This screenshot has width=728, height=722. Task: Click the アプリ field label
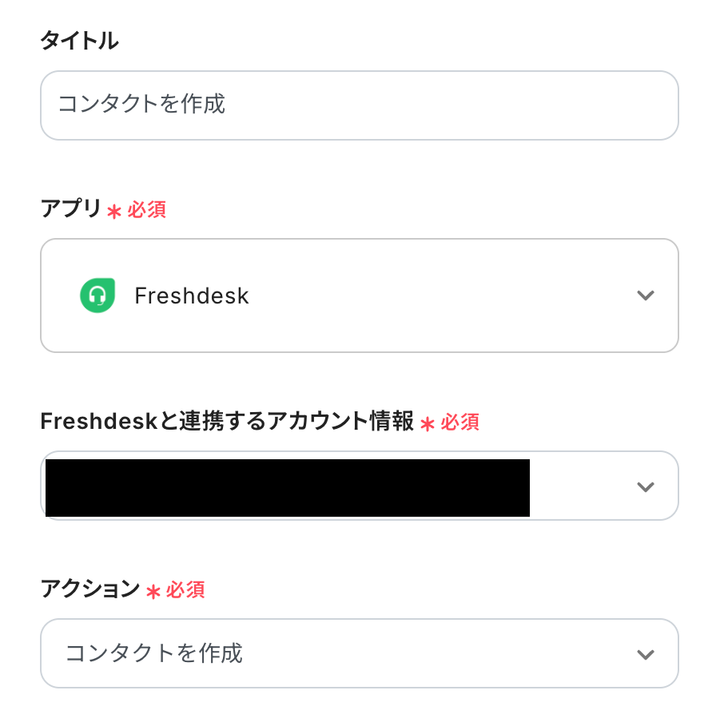coord(71,209)
